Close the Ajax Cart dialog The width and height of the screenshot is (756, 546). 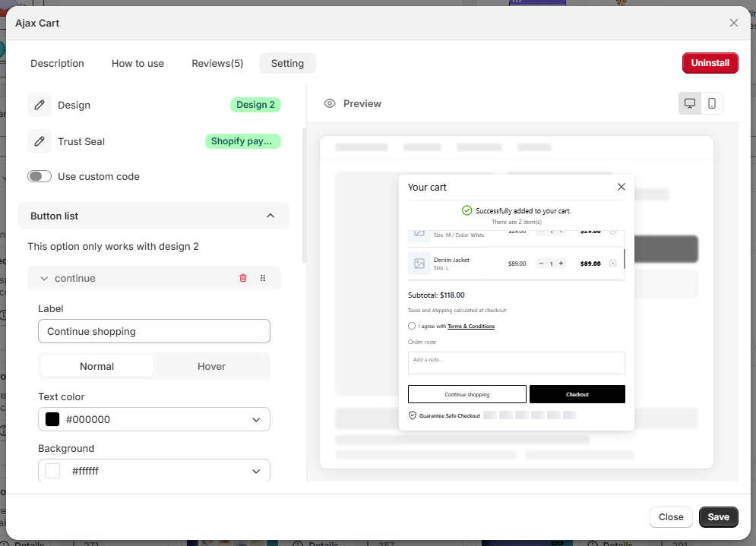pos(734,23)
